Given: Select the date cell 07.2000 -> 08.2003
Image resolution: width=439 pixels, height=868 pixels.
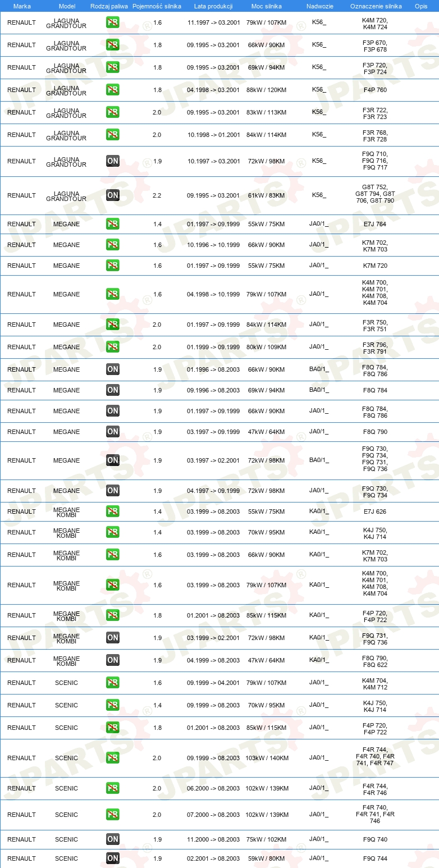Looking at the screenshot, I should coord(213,815).
